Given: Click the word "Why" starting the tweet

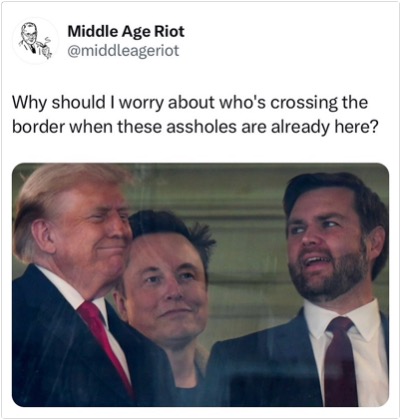Looking at the screenshot, I should [29, 103].
